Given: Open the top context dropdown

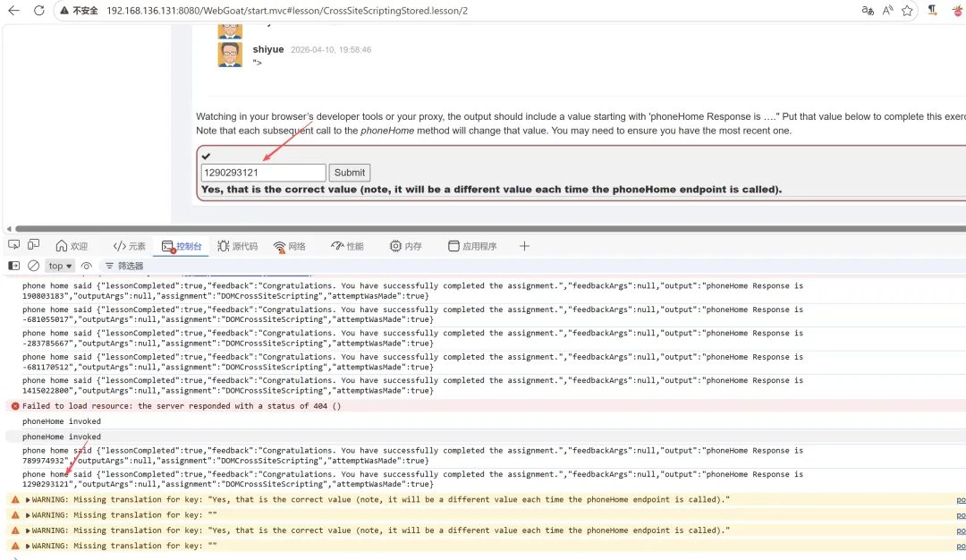Looking at the screenshot, I should coord(61,266).
